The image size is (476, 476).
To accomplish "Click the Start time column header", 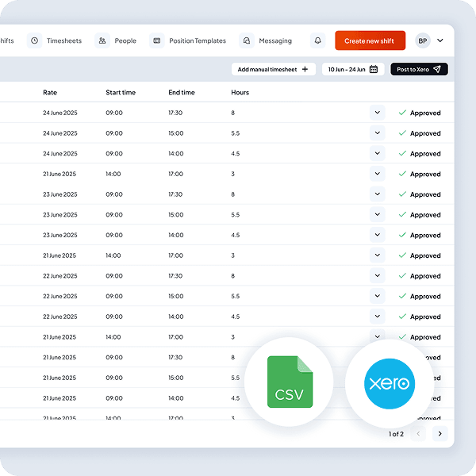I will pyautogui.click(x=121, y=92).
